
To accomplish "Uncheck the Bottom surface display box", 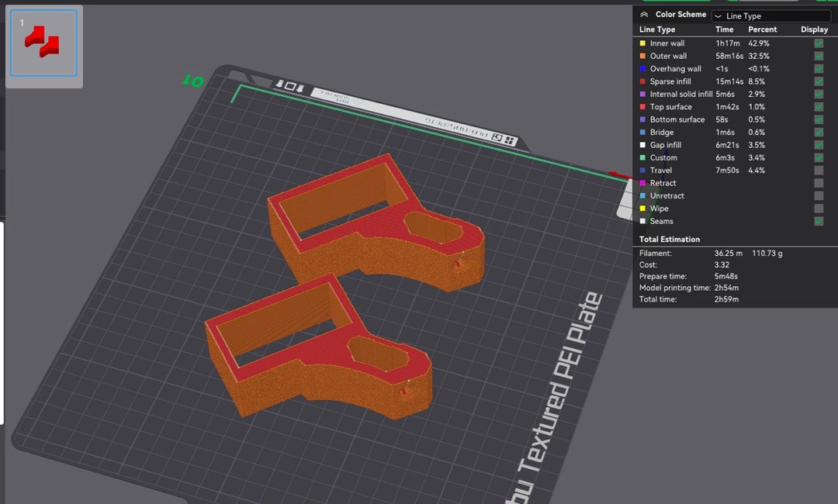I will (x=819, y=119).
